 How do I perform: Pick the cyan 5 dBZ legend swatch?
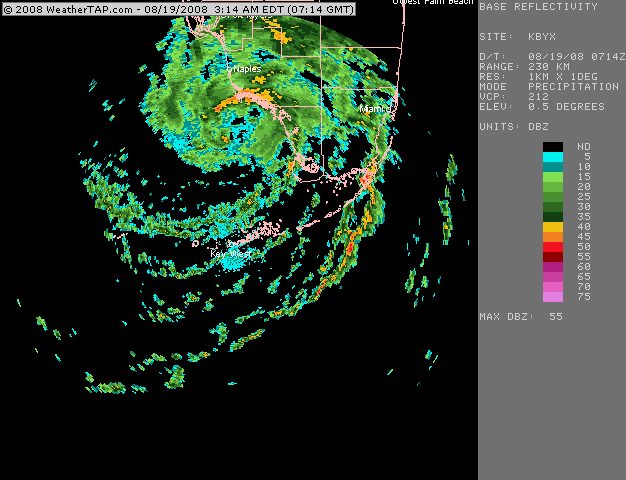pos(553,157)
